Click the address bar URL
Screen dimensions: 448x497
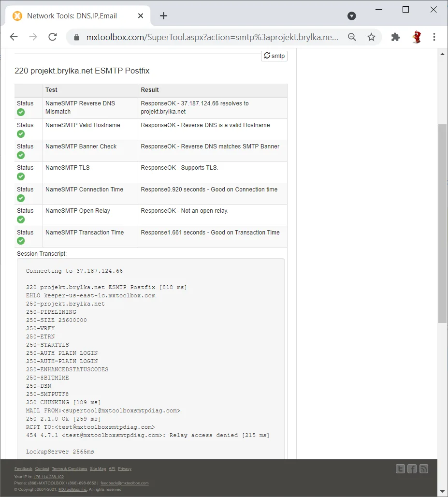pyautogui.click(x=212, y=37)
